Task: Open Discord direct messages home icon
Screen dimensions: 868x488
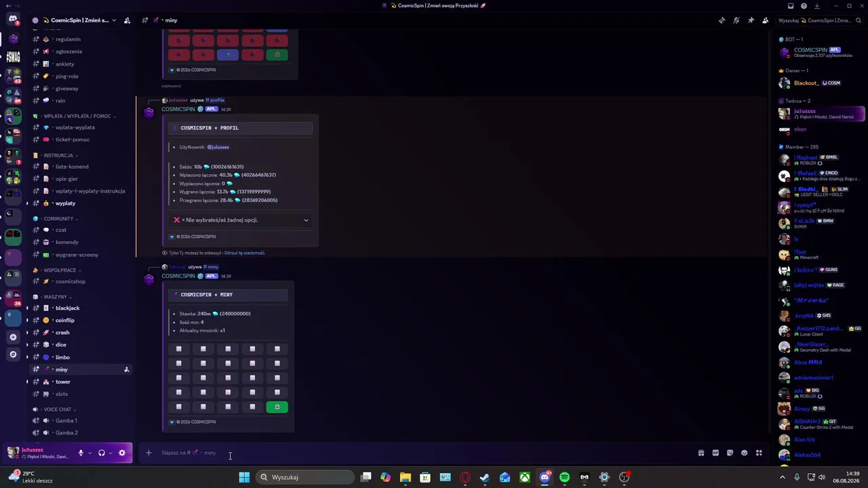Action: pyautogui.click(x=13, y=19)
